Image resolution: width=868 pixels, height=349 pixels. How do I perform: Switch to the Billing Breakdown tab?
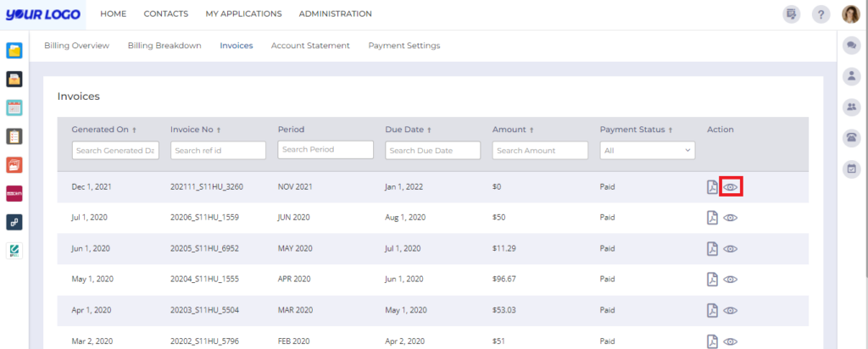pos(164,46)
